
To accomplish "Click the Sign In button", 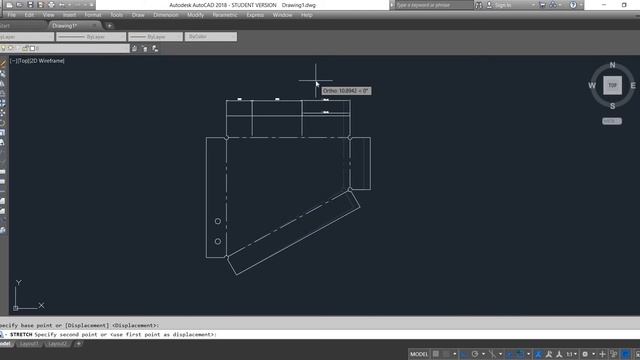I will coord(503,5).
